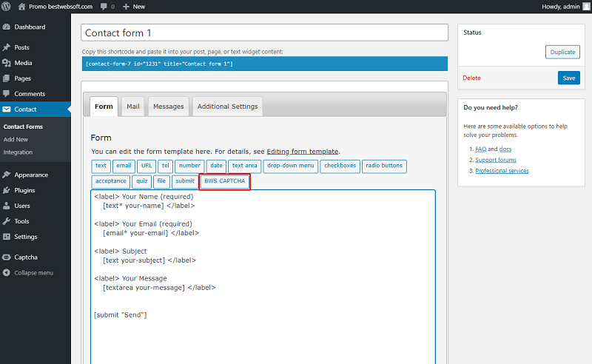592x364 pixels.
Task: Select the contact-form-7 shortcode field
Action: pos(265,64)
